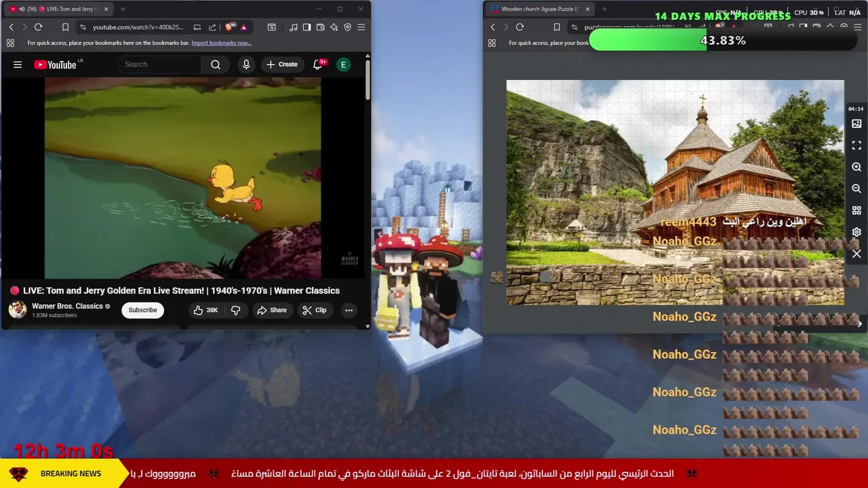Zoom out on the puzzle
This screenshot has height=488, width=868.
[x=856, y=188]
